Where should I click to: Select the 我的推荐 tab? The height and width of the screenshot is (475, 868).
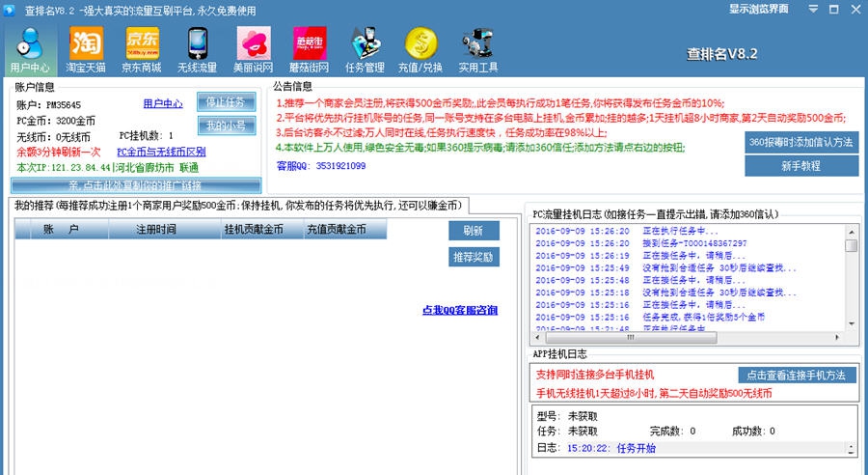238,206
